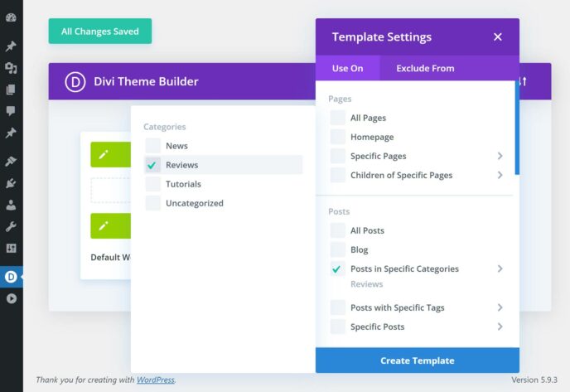Open the Plugins sidebar icon
The height and width of the screenshot is (392, 570).
click(x=11, y=183)
